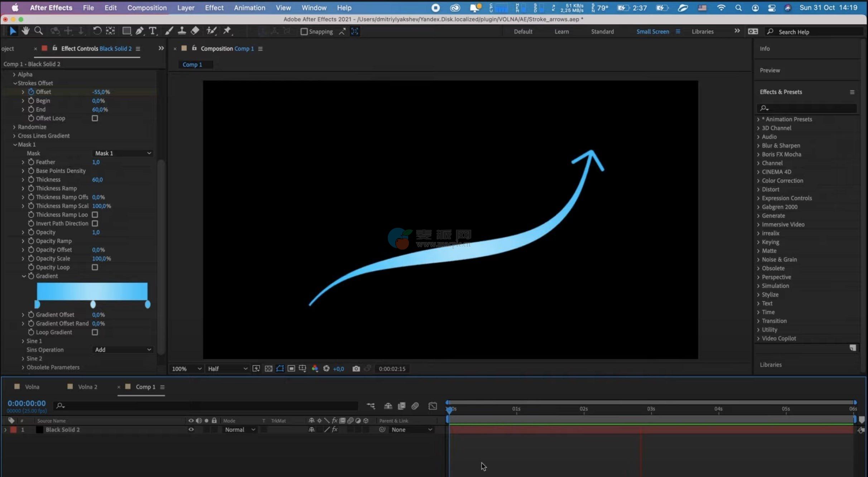Switch to the Volna 2 timeline tab
Screen dimensions: 868x477
coord(87,387)
